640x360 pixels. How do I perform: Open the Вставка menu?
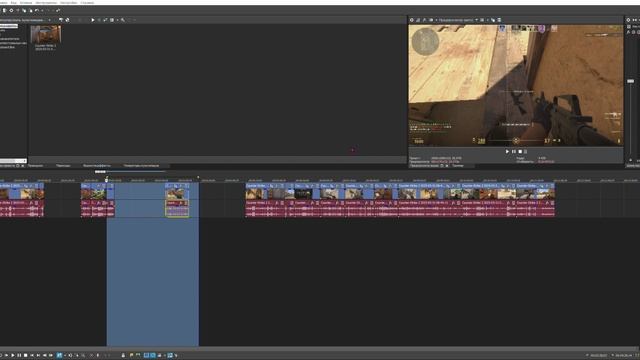[x=26, y=2]
